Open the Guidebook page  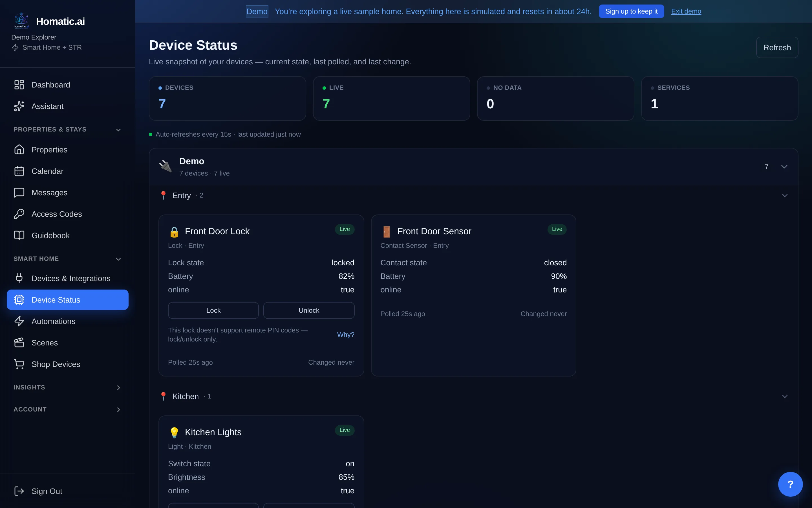point(67,235)
